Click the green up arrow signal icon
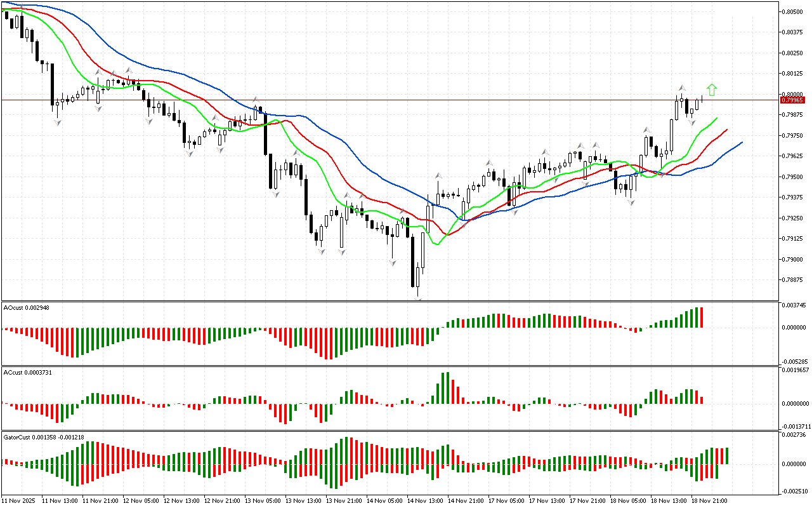Image resolution: width=812 pixels, height=508 pixels. (712, 90)
